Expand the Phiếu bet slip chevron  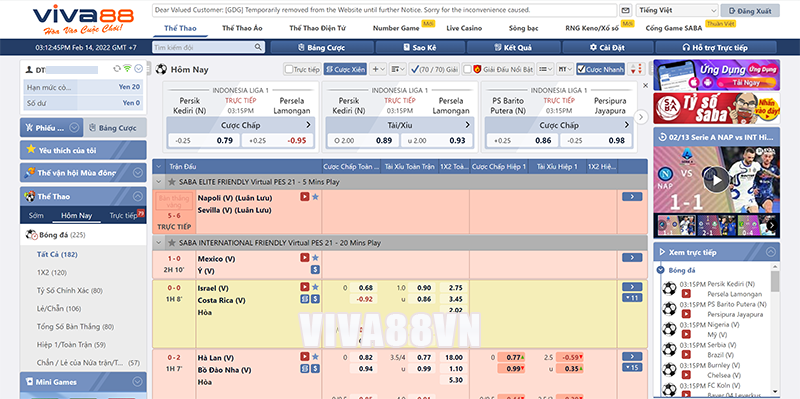coord(74,128)
